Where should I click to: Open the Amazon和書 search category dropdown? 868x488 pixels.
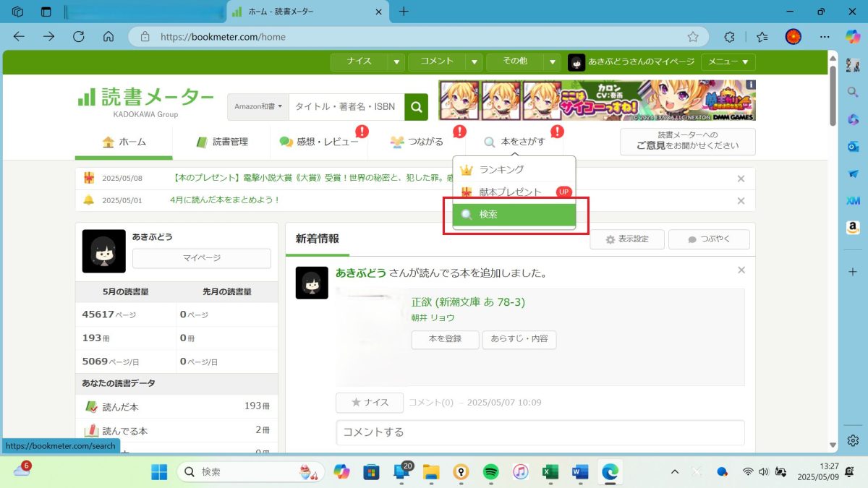coord(258,107)
